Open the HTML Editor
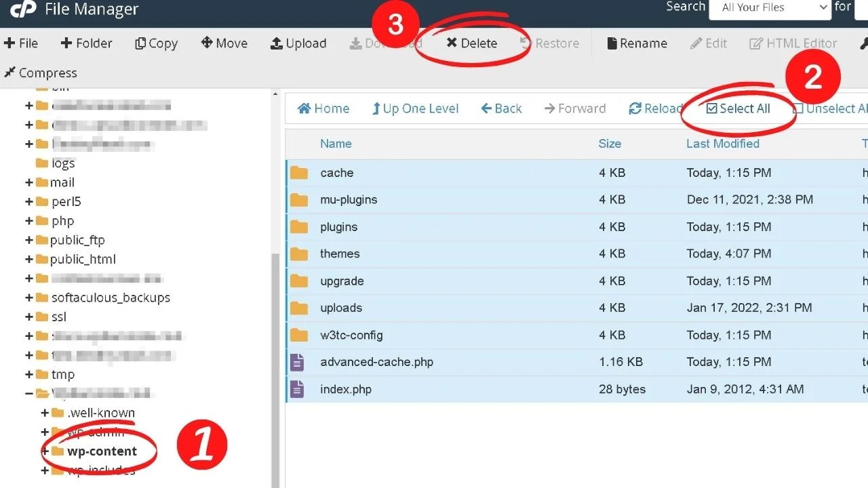This screenshot has width=868, height=488. click(x=793, y=43)
